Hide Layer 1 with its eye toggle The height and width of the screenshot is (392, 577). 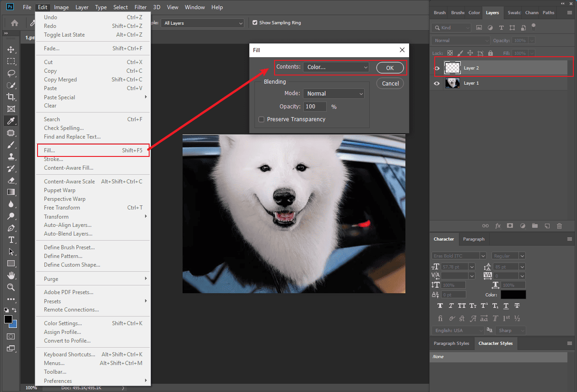[437, 83]
